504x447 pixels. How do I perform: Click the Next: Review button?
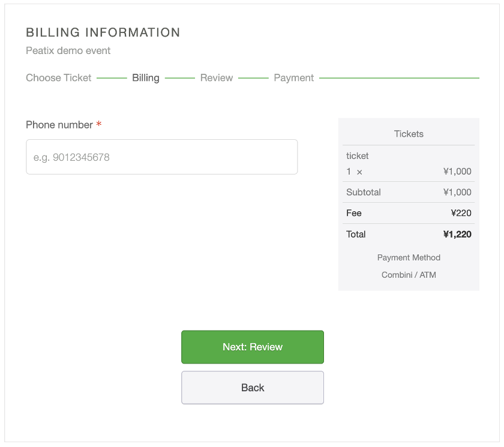click(252, 347)
